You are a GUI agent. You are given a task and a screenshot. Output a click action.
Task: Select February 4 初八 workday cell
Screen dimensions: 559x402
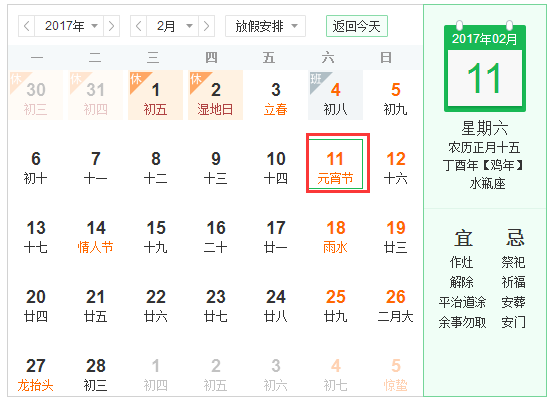[x=335, y=95]
